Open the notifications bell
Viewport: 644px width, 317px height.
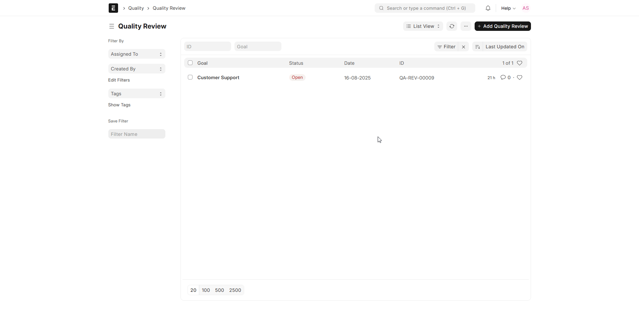pyautogui.click(x=488, y=8)
